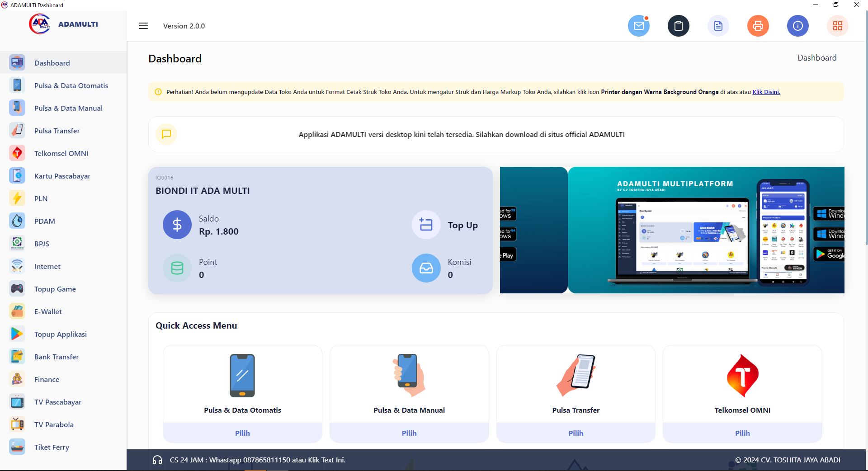
Task: Click the headset support icon
Action: pos(157,460)
